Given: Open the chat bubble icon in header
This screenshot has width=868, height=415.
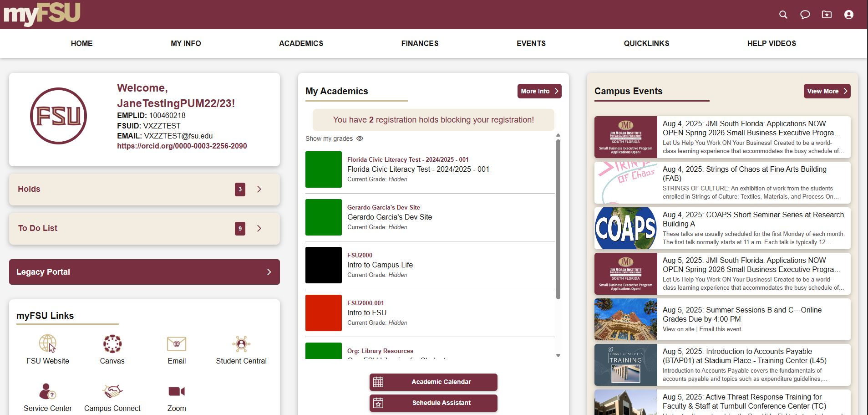Looking at the screenshot, I should (805, 15).
